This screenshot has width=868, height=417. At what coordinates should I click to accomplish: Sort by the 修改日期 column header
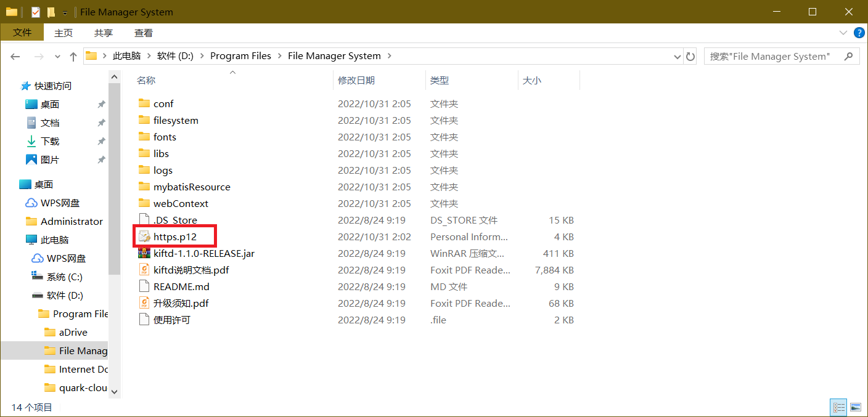click(x=356, y=80)
